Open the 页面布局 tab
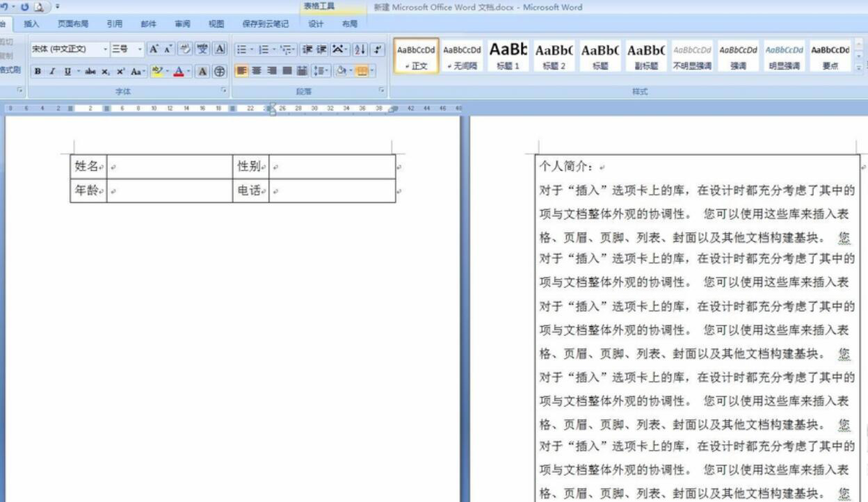This screenshot has width=868, height=502. pos(73,24)
